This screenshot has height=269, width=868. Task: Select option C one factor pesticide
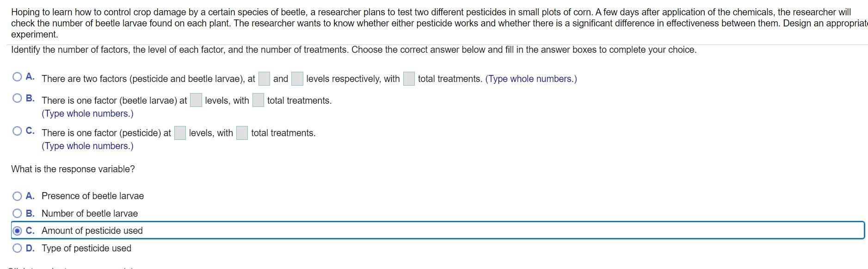[17, 131]
